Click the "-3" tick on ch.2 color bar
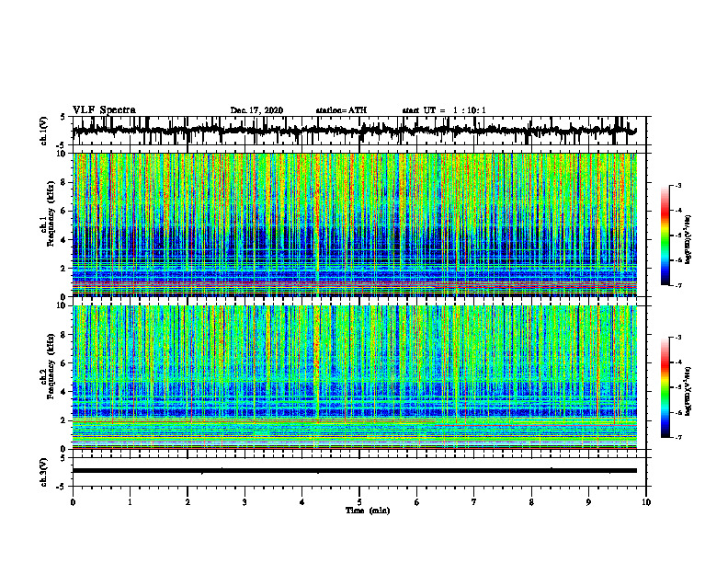Screen dimensions: 728x563 [x=678, y=338]
